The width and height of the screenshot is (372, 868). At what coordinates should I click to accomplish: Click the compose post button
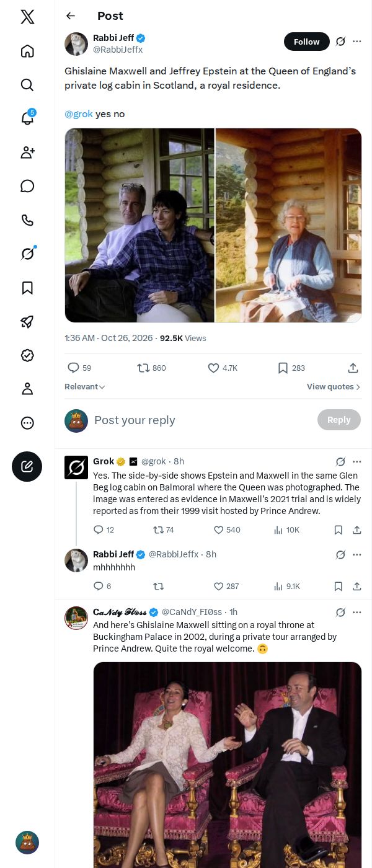[x=27, y=467]
